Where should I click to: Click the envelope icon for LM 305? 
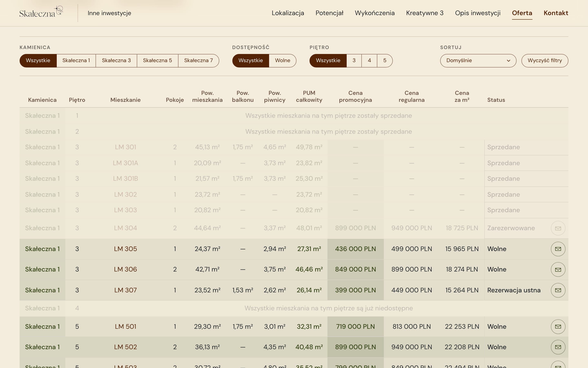click(558, 249)
